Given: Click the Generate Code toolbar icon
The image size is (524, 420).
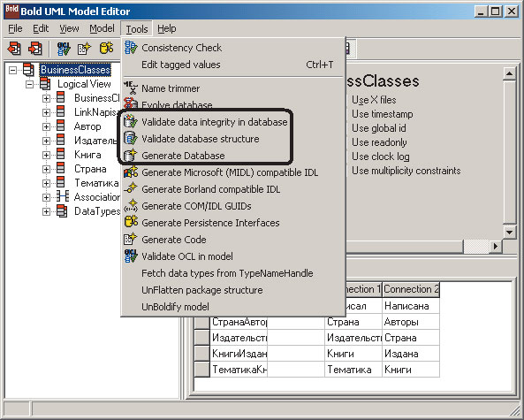Looking at the screenshot, I should [x=84, y=49].
